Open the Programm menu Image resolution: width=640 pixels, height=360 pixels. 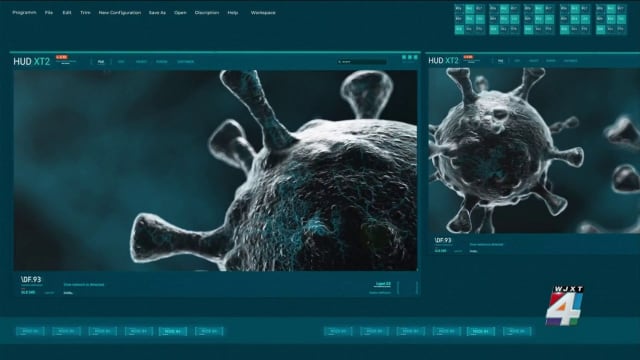[24, 13]
